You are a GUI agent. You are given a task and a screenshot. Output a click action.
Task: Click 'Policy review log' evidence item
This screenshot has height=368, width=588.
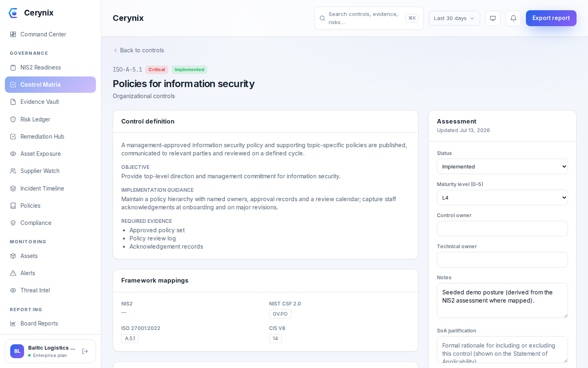coord(153,238)
